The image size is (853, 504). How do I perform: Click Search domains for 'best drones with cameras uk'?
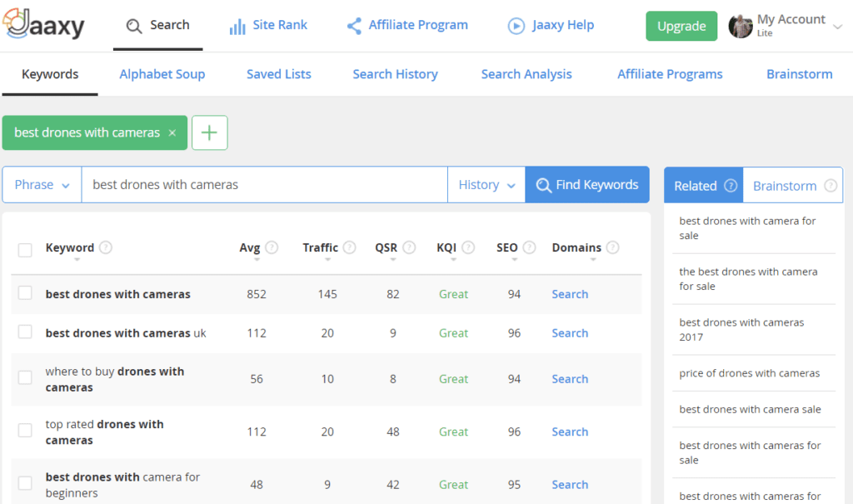click(x=570, y=333)
